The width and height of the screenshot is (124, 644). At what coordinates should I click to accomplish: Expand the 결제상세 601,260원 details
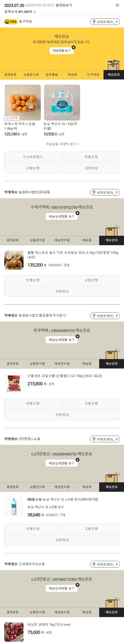[20, 12]
